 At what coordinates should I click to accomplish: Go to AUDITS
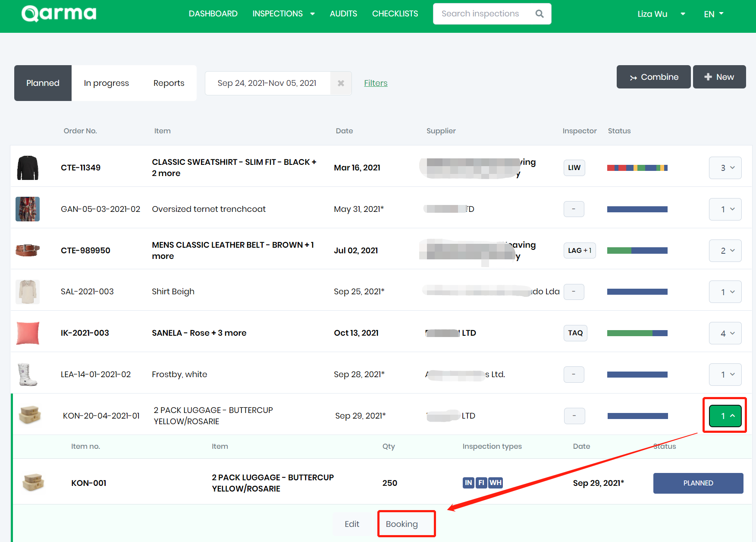click(x=343, y=14)
